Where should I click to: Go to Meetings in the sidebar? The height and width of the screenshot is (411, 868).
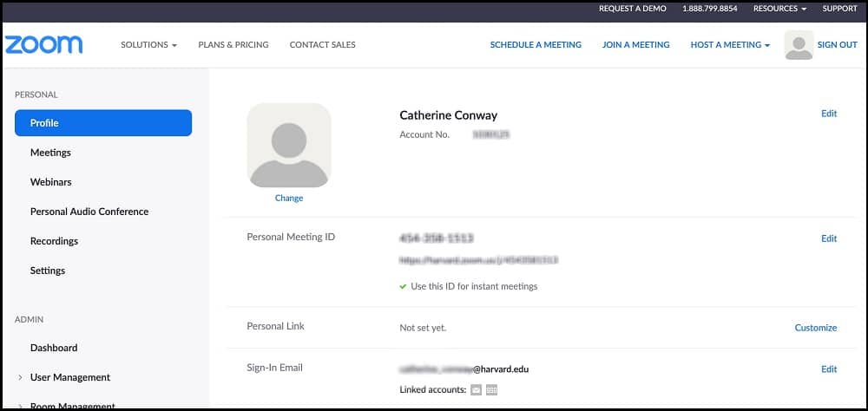(x=50, y=153)
